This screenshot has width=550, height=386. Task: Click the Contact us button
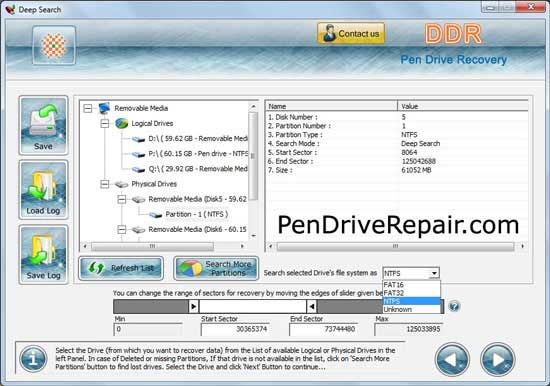[351, 34]
